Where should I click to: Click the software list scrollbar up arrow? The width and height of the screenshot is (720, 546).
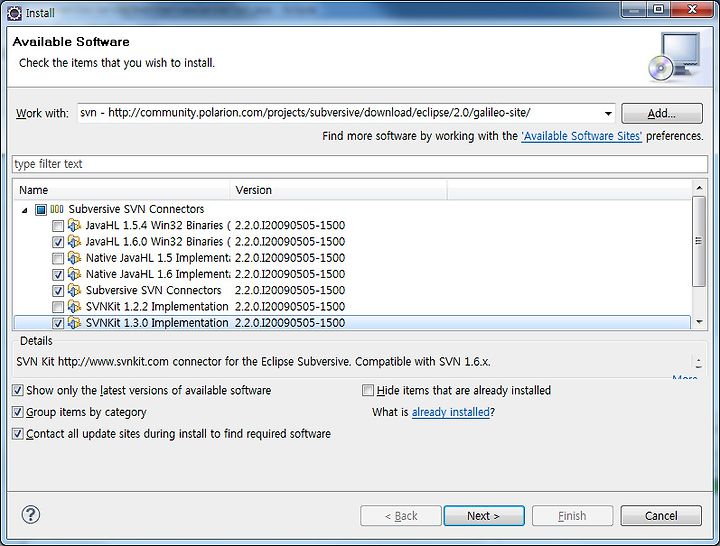click(x=698, y=188)
